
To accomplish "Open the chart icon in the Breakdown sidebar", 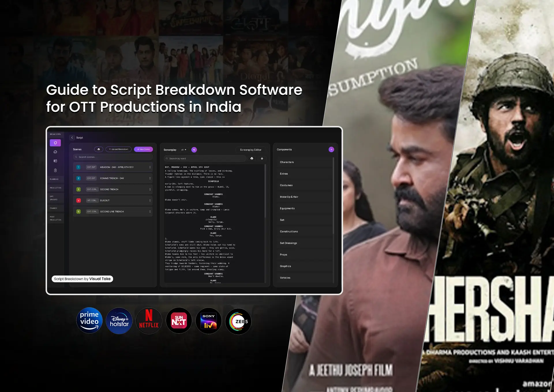I will (x=55, y=152).
